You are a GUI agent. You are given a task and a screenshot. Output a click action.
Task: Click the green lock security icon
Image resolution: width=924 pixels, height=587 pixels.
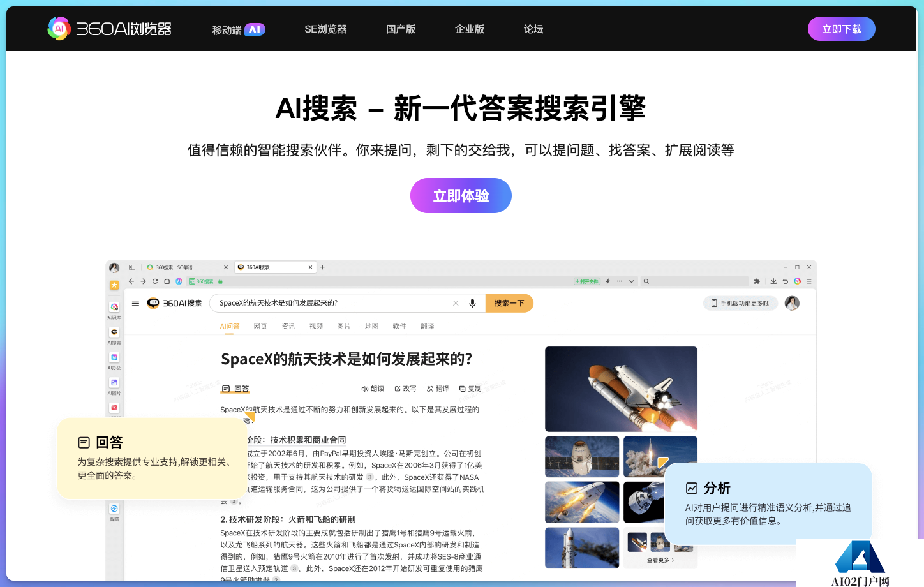(x=220, y=281)
